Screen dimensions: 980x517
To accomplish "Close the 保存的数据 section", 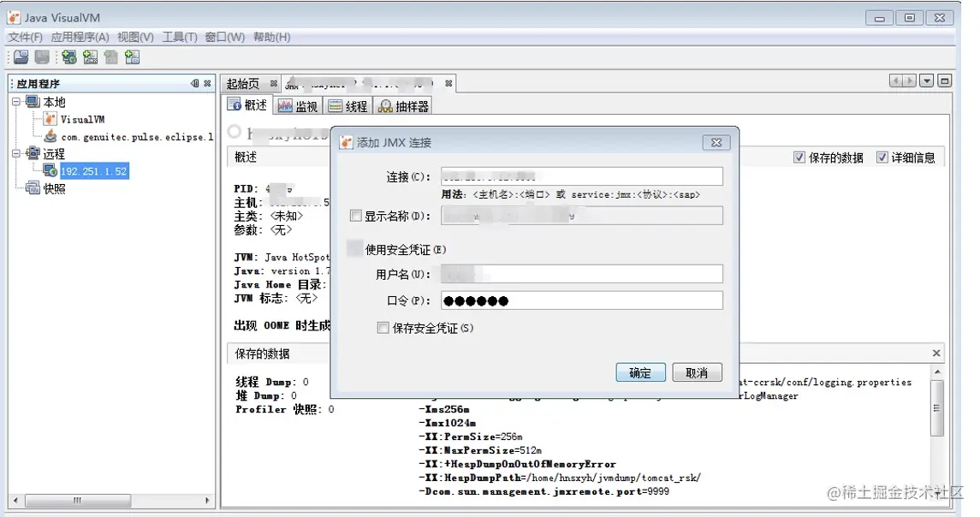I will 936,354.
